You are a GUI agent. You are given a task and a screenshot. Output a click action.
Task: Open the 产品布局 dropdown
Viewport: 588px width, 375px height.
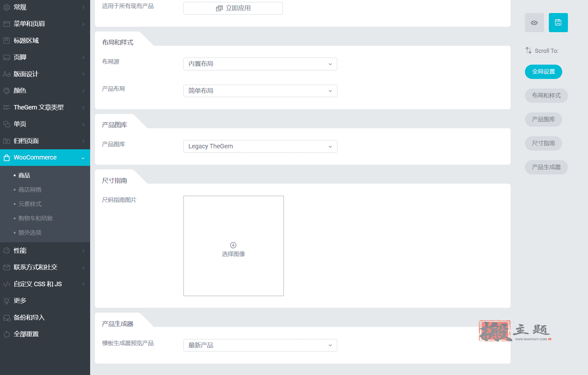tap(260, 91)
